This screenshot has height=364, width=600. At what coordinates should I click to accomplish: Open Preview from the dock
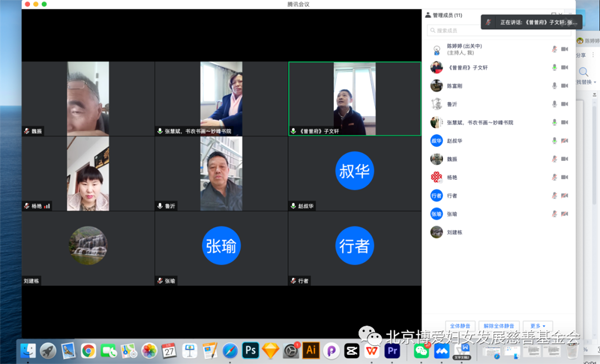[x=68, y=351]
